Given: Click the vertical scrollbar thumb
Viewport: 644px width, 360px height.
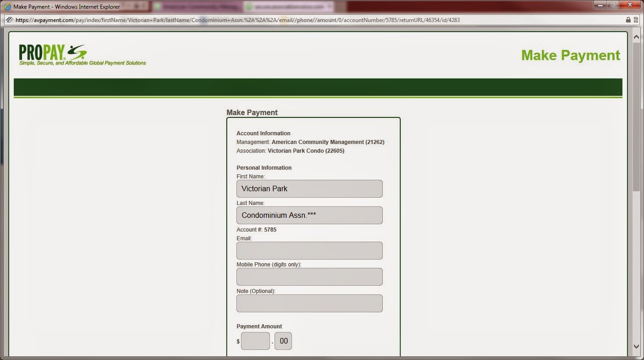Looking at the screenshot, I should click(636, 117).
